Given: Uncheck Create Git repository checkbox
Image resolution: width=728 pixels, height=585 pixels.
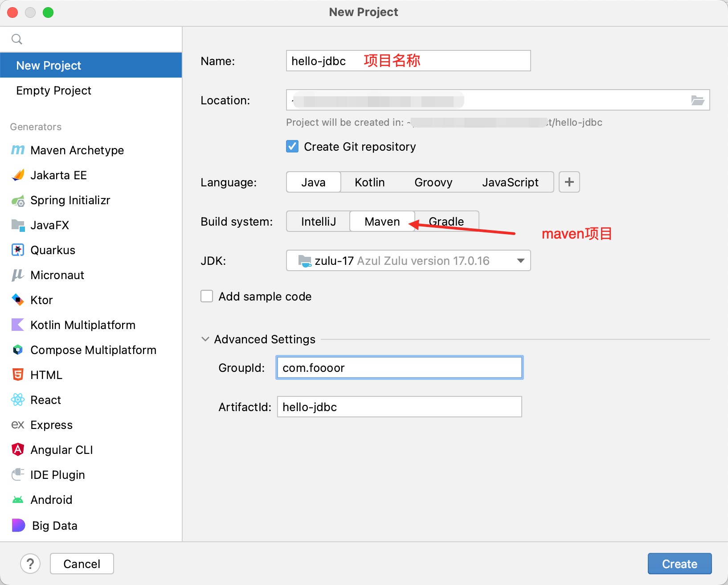Looking at the screenshot, I should tap(292, 147).
